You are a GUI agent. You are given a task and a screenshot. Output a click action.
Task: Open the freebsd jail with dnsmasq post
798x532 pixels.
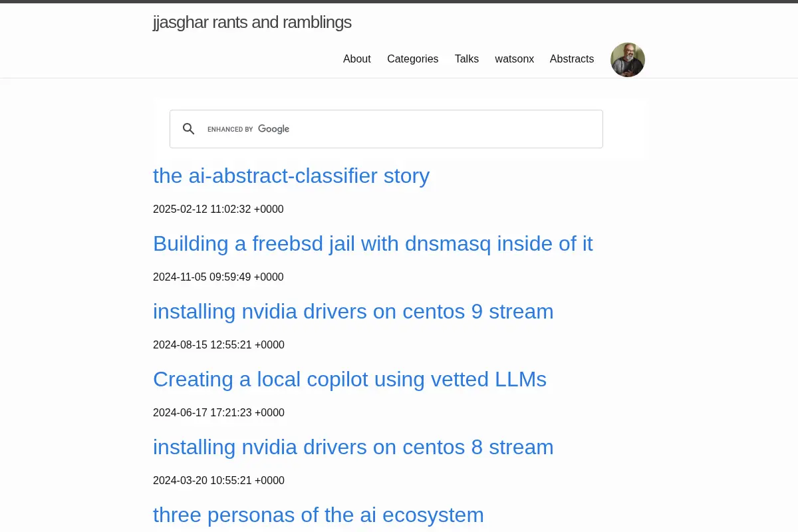[373, 244]
